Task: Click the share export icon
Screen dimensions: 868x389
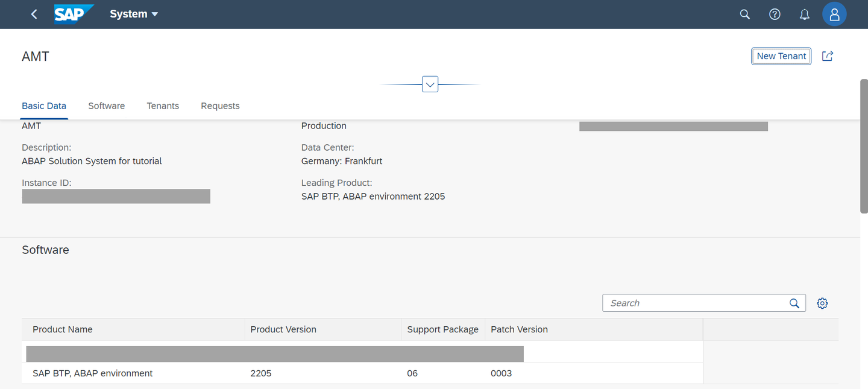Action: pos(828,56)
